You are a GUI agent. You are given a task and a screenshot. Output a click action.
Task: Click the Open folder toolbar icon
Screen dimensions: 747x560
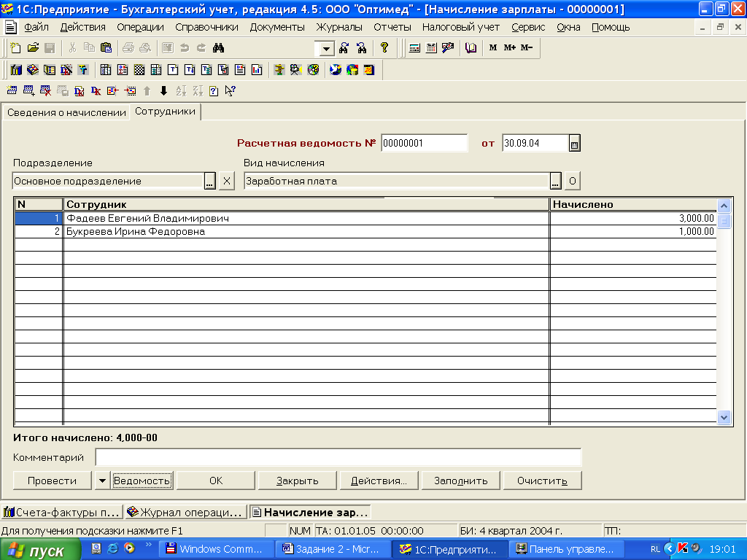tap(33, 47)
